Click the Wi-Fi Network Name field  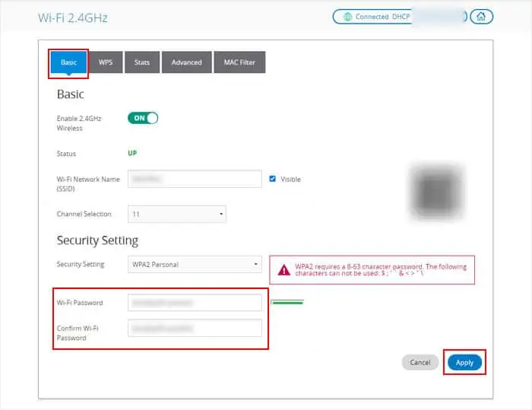195,179
